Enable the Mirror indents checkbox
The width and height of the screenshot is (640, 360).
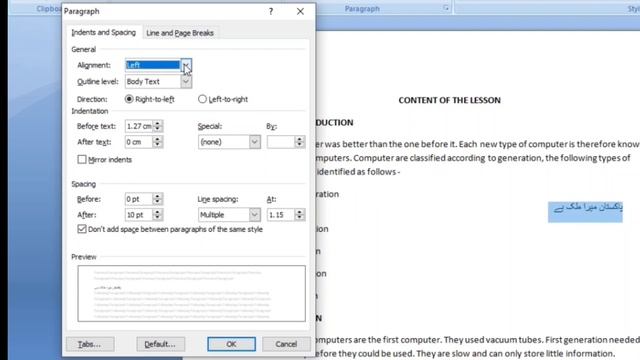point(82,159)
